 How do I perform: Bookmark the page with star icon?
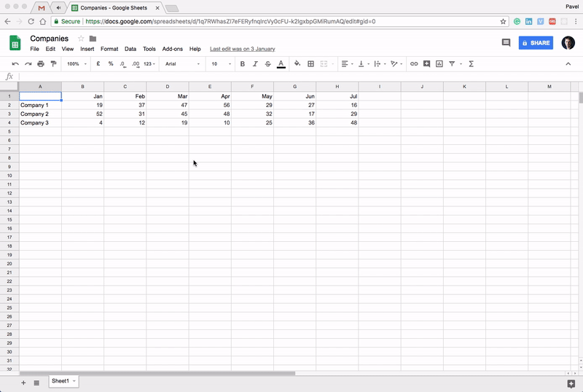pyautogui.click(x=503, y=22)
